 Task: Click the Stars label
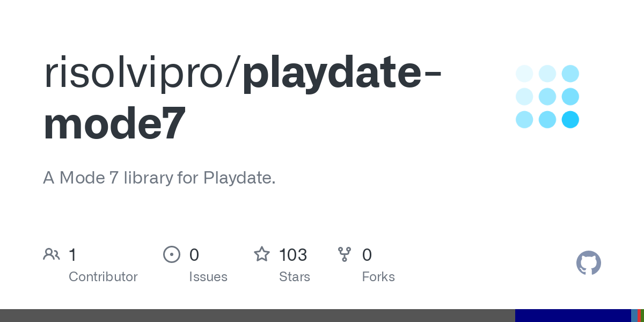295,277
